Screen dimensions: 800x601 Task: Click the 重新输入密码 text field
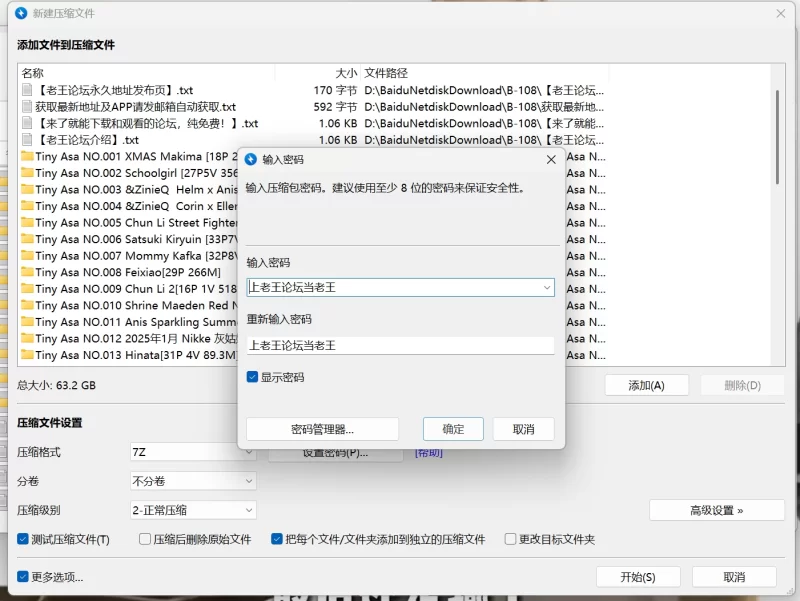point(400,345)
